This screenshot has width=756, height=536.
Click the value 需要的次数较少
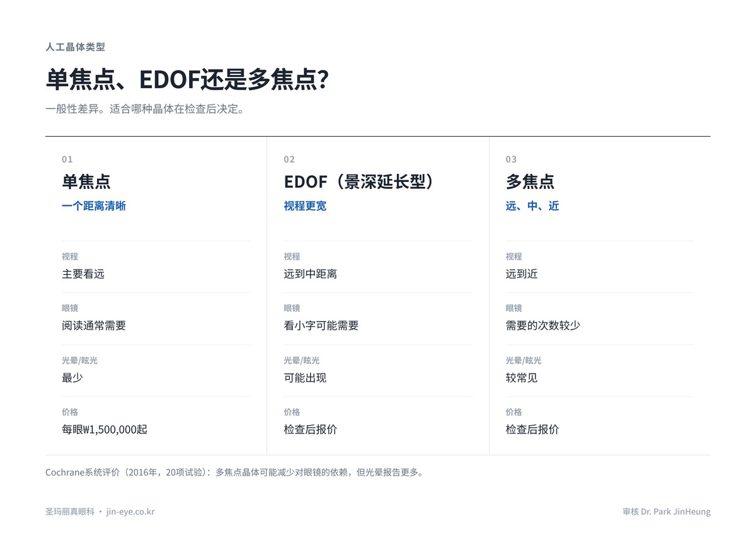(x=543, y=326)
